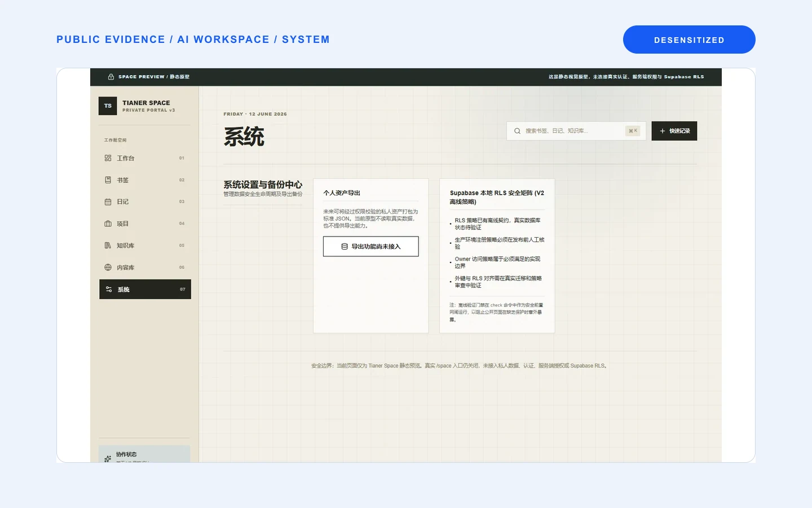The height and width of the screenshot is (508, 812).
Task: Click the TIANER SPACE title
Action: point(146,103)
